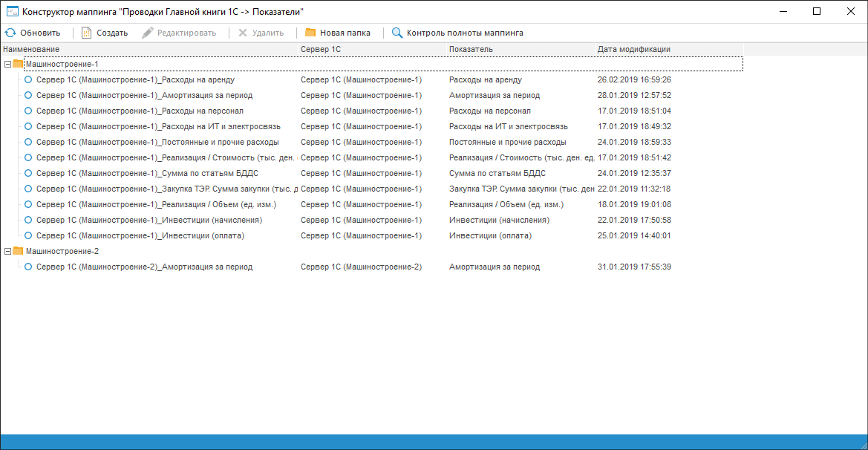The width and height of the screenshot is (868, 450).
Task: Click the Обновить toolbar label
Action: coord(40,33)
